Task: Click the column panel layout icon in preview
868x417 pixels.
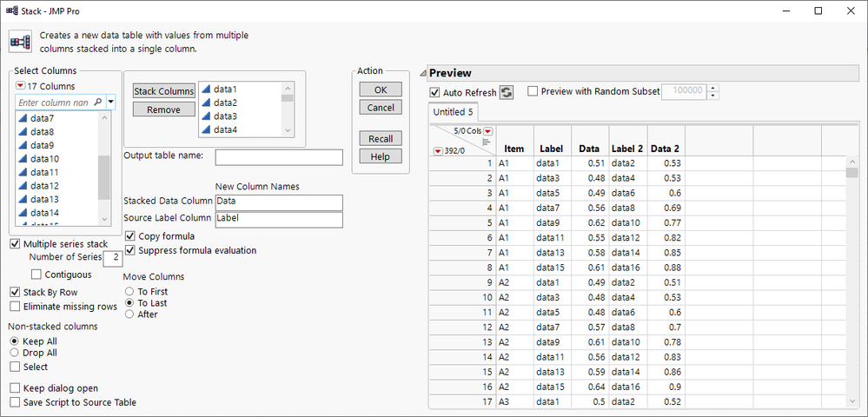Action: tap(486, 142)
